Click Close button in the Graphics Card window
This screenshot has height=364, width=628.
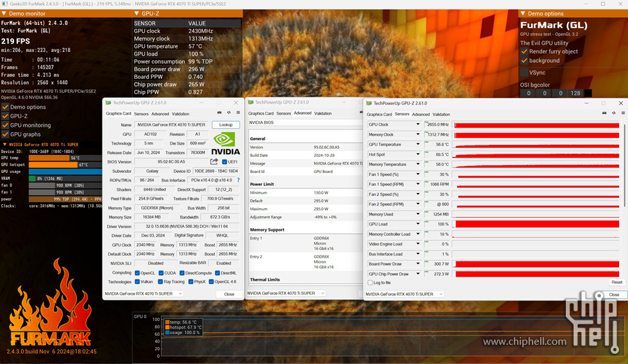[x=229, y=294]
